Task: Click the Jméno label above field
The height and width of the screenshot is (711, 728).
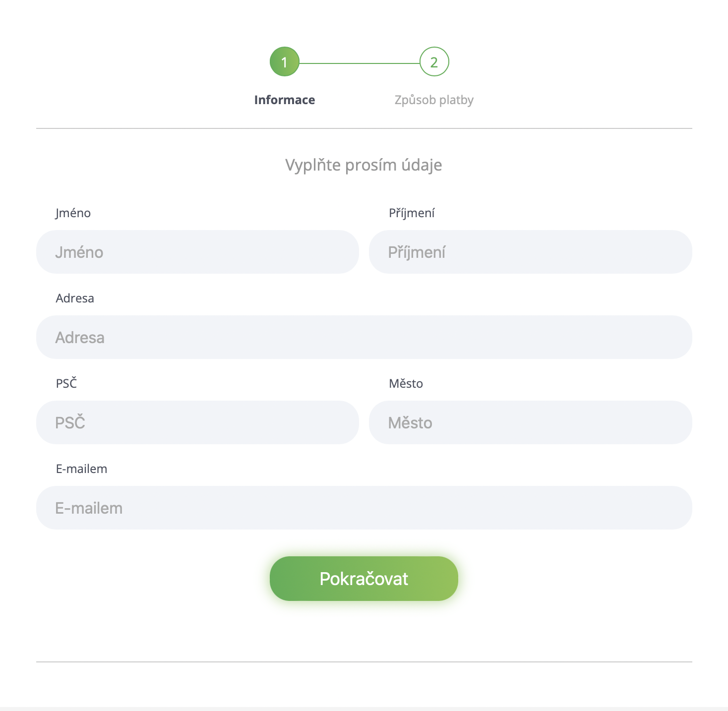Action: (x=73, y=213)
